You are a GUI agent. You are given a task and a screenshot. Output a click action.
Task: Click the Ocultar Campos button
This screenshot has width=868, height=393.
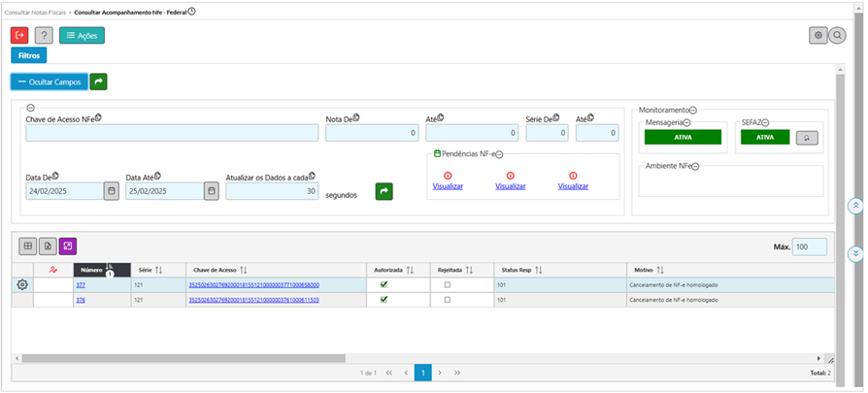[50, 82]
